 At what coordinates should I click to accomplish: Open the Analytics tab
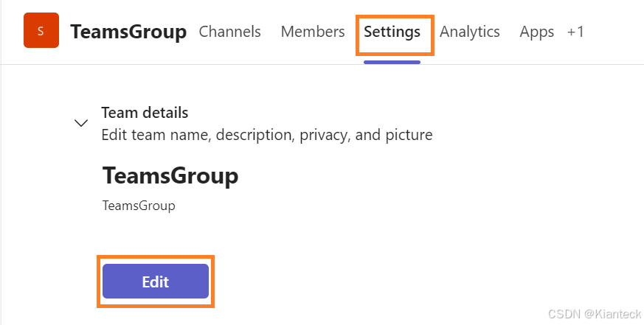coord(470,32)
